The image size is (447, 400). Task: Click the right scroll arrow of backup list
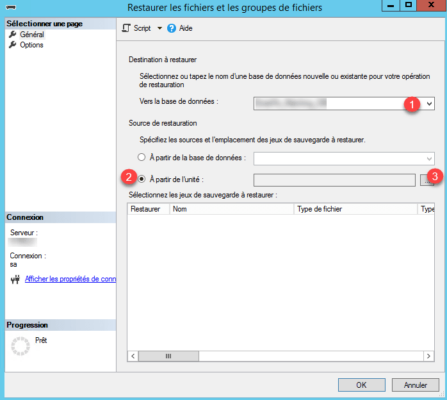(429, 356)
